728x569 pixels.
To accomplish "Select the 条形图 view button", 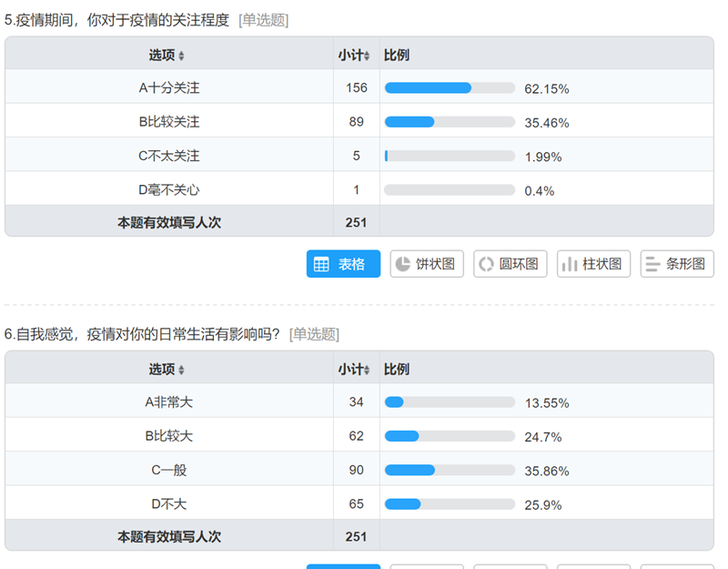I will pyautogui.click(x=677, y=264).
